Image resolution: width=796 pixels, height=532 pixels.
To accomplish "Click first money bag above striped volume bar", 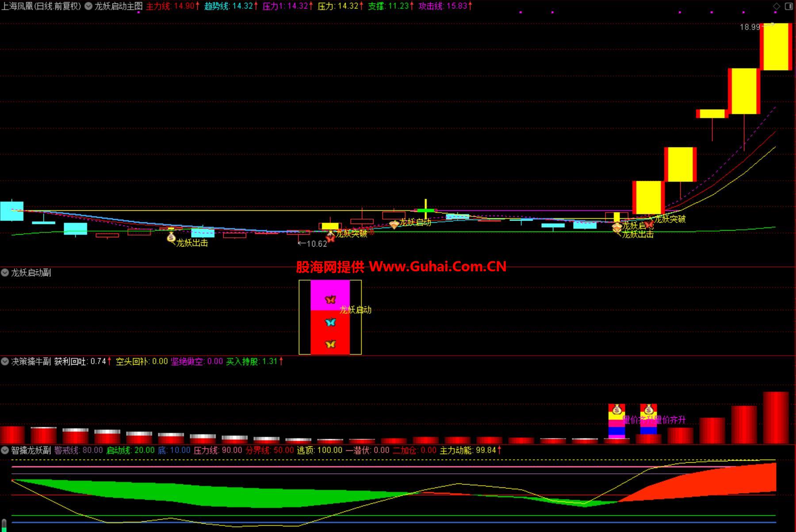I will pyautogui.click(x=617, y=410).
